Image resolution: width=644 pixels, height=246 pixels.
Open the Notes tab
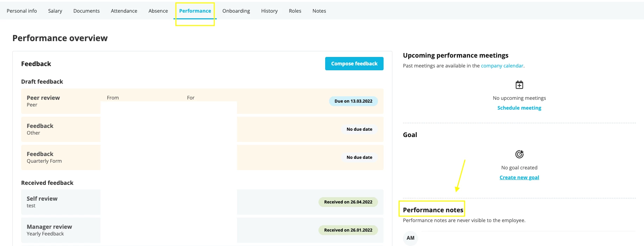(x=319, y=11)
